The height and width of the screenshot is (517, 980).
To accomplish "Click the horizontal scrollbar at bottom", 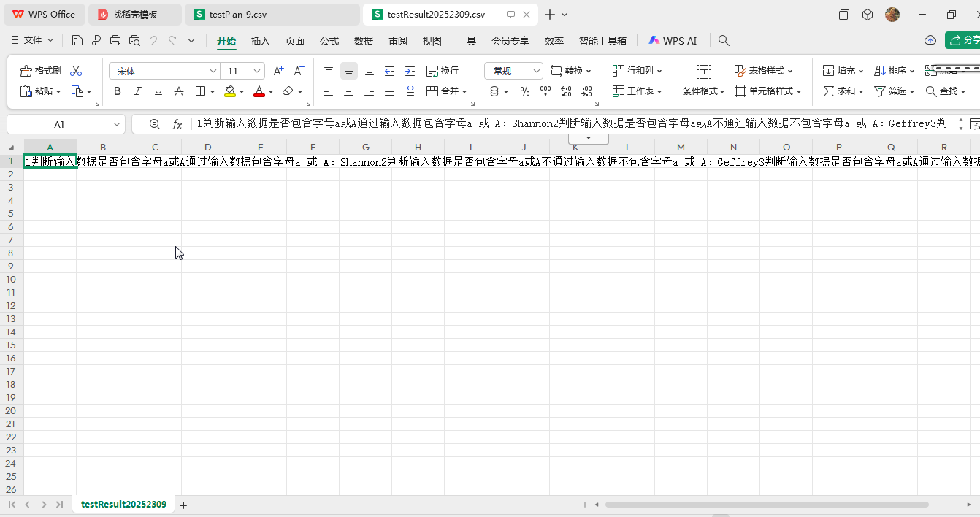I will click(x=767, y=505).
